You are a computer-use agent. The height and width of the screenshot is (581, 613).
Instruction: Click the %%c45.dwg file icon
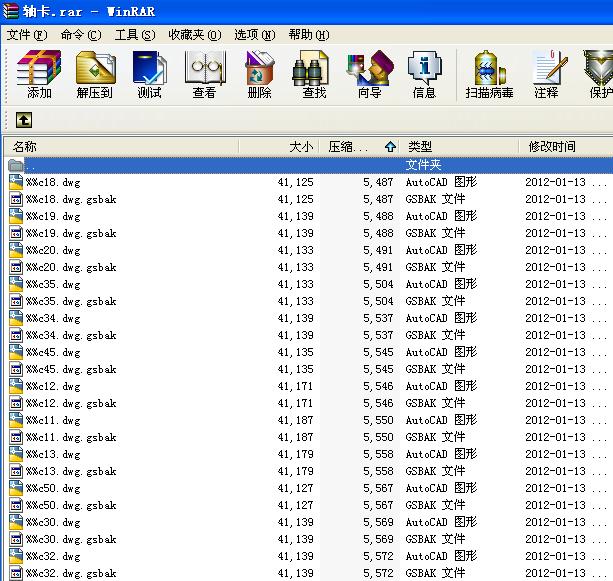[16, 352]
